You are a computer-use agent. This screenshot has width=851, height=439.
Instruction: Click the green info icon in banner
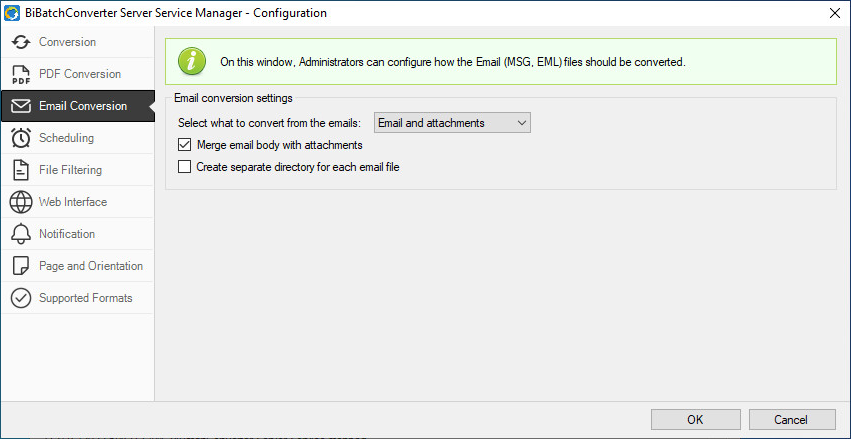192,61
